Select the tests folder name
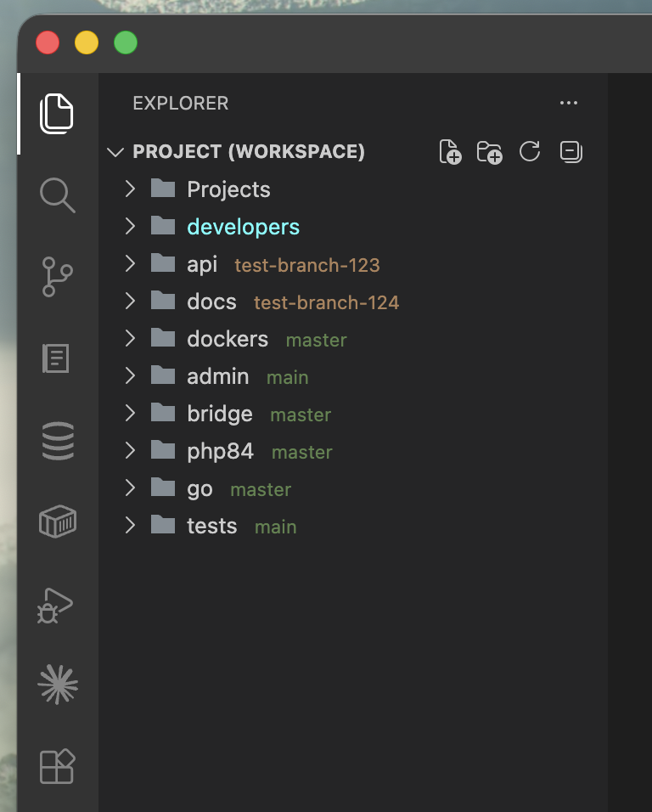652x812 pixels. [212, 526]
